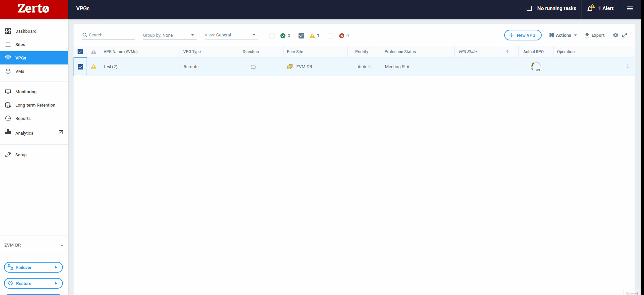Open the alert bell icon
The height and width of the screenshot is (295, 644).
click(591, 8)
